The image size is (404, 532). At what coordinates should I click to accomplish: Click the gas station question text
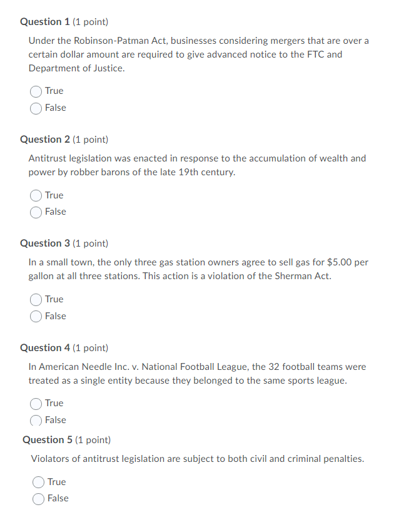pos(198,269)
